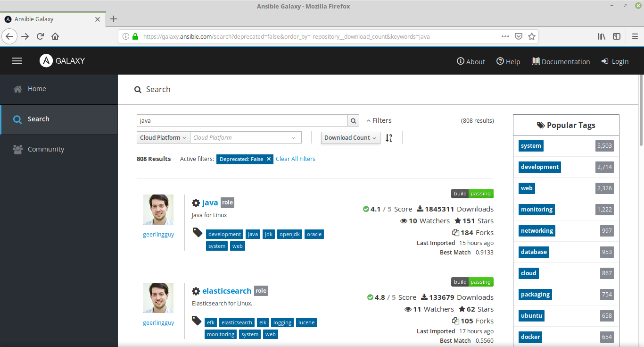
Task: Click the logging tag on elasticsearch role
Action: [x=282, y=322]
